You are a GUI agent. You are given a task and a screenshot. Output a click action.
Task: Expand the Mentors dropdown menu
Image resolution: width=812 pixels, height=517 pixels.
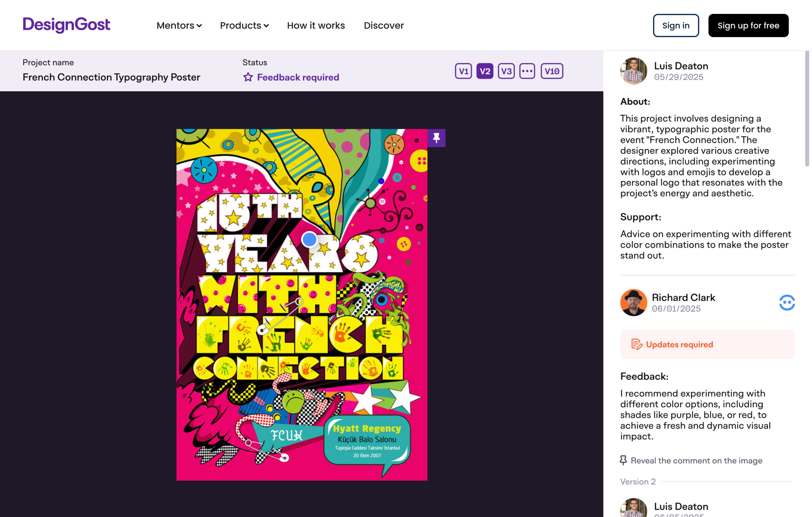tap(179, 26)
